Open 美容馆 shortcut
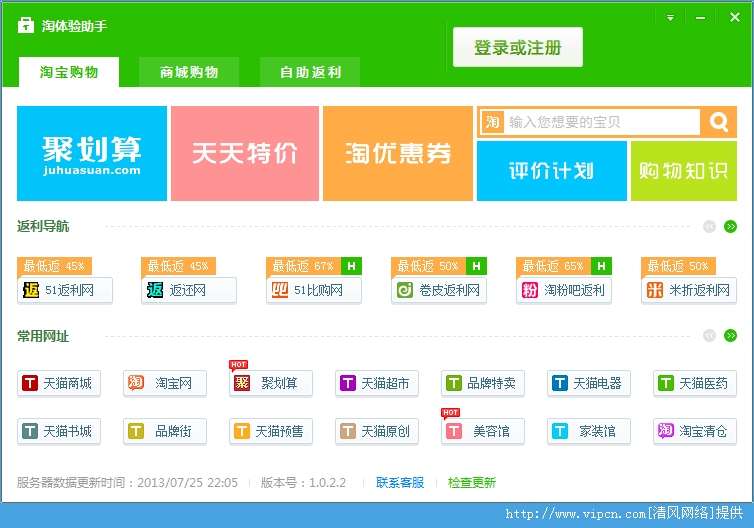The height and width of the screenshot is (528, 754). pos(483,431)
